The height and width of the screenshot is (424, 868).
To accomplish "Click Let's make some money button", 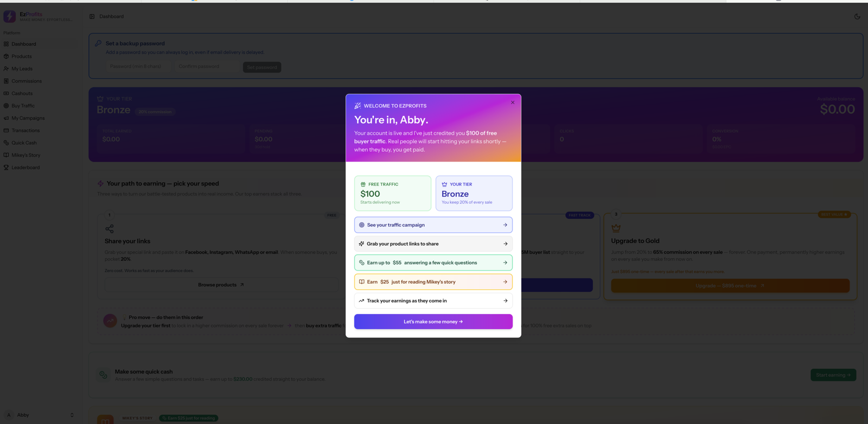I will 433,322.
